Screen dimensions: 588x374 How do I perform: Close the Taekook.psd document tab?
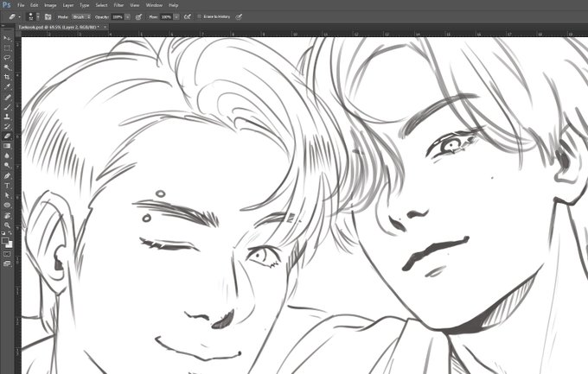click(x=105, y=27)
